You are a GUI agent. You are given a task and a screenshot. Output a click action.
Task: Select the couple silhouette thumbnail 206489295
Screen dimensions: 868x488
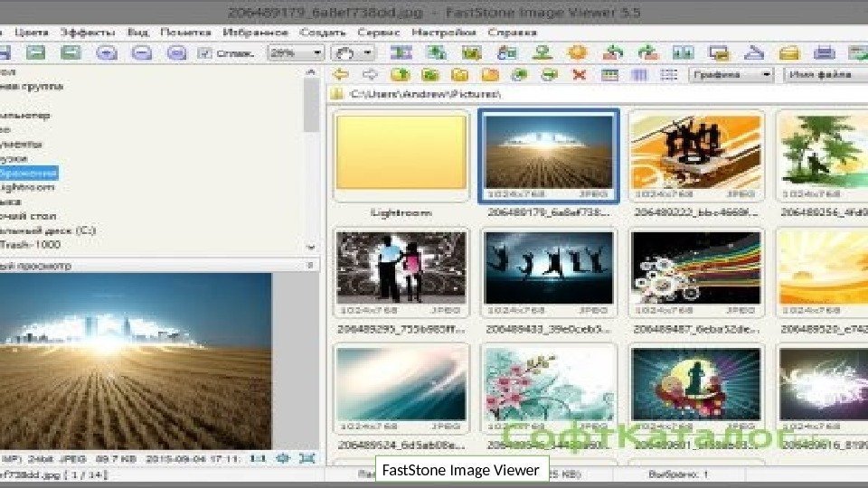[x=401, y=273]
